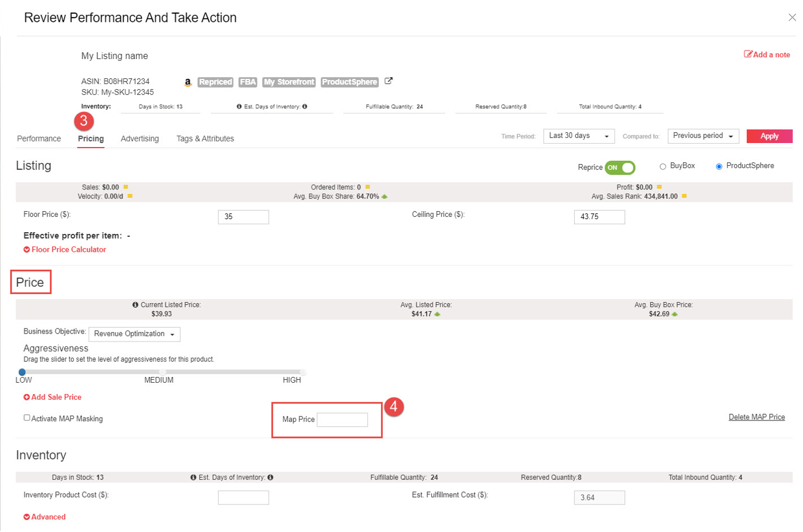Click yellow indicator icon next to Sales metric
The width and height of the screenshot is (803, 532).
point(125,187)
